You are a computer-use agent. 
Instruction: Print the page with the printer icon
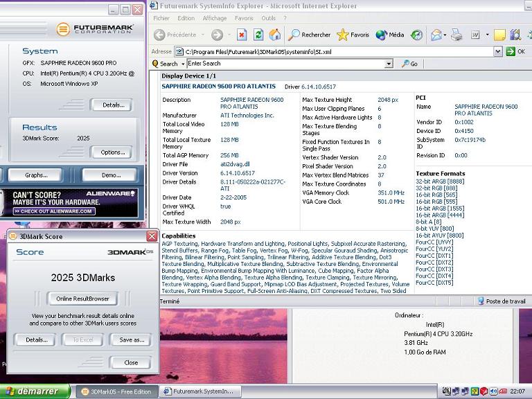tap(456, 35)
